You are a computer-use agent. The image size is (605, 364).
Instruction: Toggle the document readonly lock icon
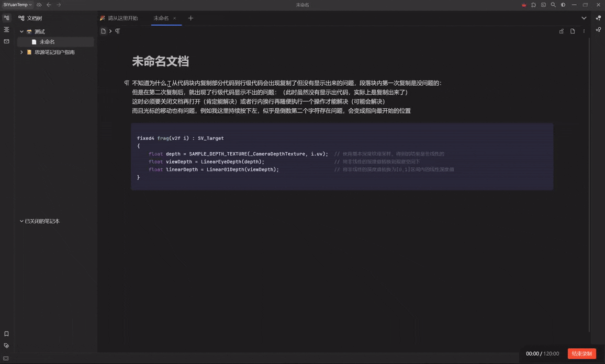561,31
